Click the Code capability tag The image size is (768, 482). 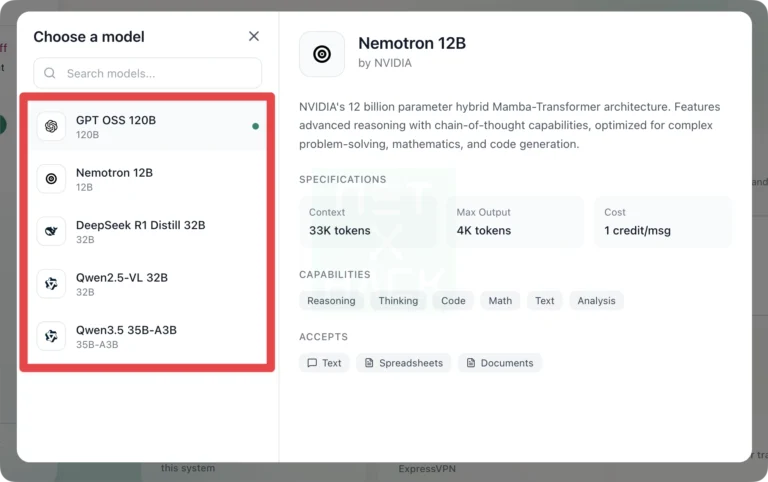453,300
